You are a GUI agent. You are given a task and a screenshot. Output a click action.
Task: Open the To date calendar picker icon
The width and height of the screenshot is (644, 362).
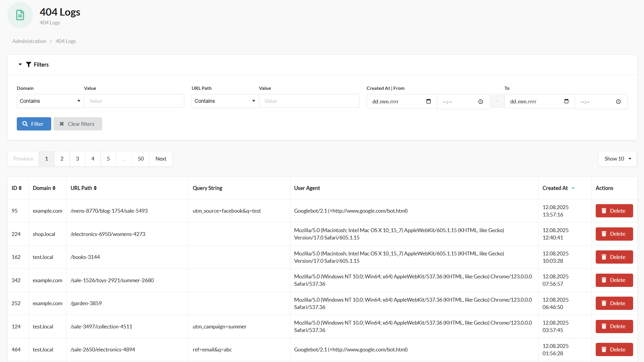click(x=566, y=101)
